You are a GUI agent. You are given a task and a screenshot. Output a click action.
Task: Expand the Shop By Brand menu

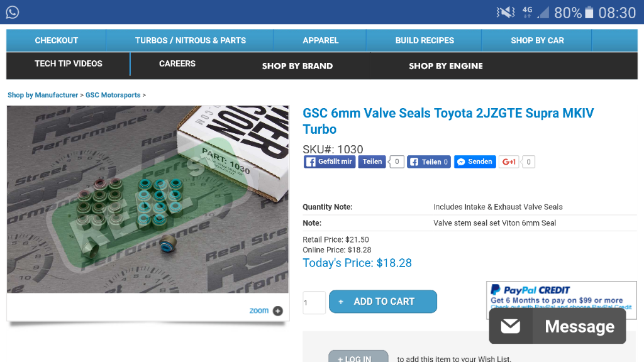click(x=297, y=65)
